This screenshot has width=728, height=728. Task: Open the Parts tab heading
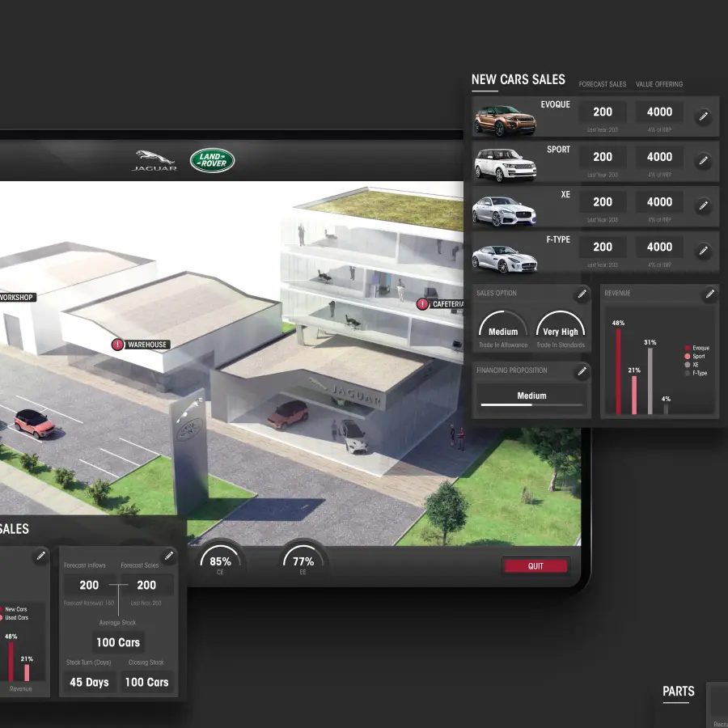[x=679, y=692]
